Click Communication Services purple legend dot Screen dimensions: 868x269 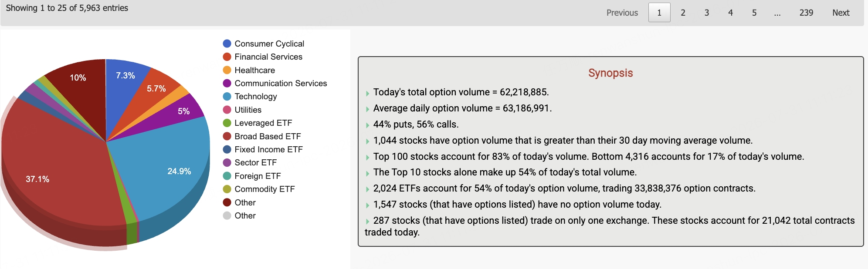pos(227,83)
